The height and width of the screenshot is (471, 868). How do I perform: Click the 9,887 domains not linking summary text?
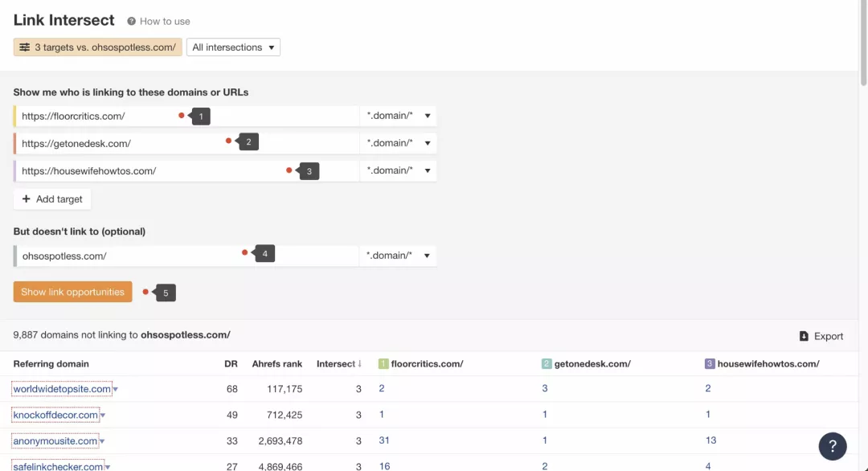click(122, 335)
